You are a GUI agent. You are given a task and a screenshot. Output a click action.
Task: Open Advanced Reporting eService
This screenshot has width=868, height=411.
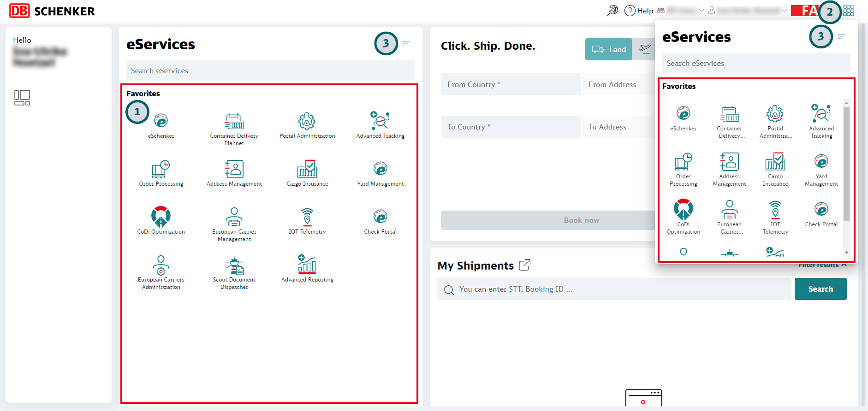[307, 269]
